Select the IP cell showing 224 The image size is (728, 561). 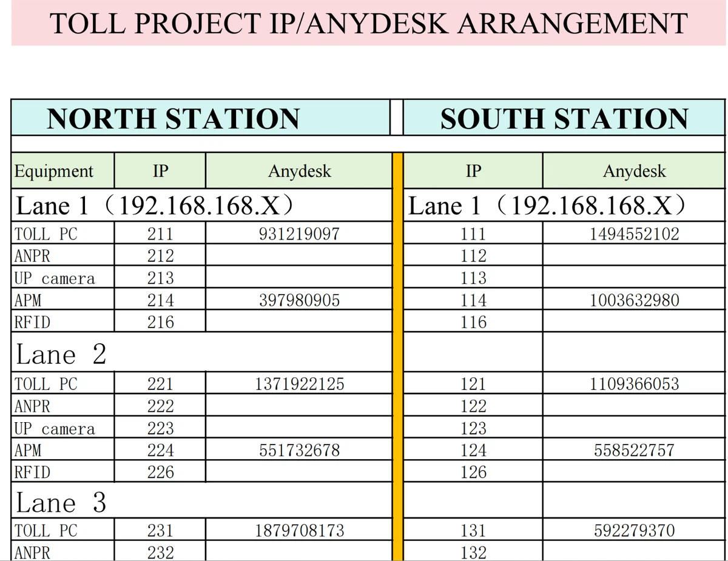[x=160, y=450]
